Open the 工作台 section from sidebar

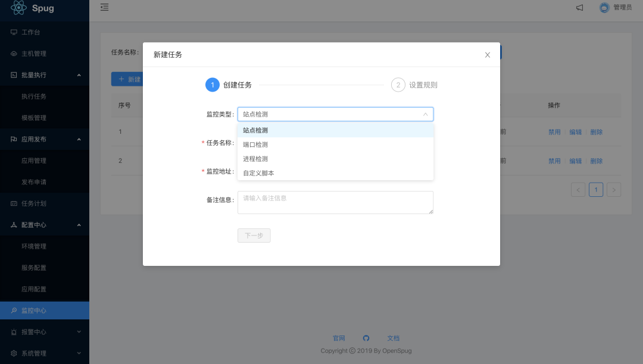(29, 32)
